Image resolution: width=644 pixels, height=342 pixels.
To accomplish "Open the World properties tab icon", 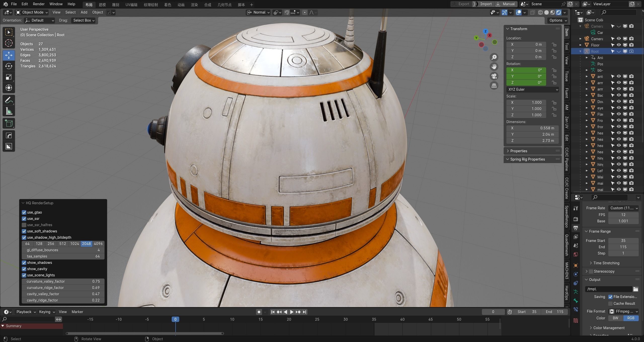I will click(576, 254).
